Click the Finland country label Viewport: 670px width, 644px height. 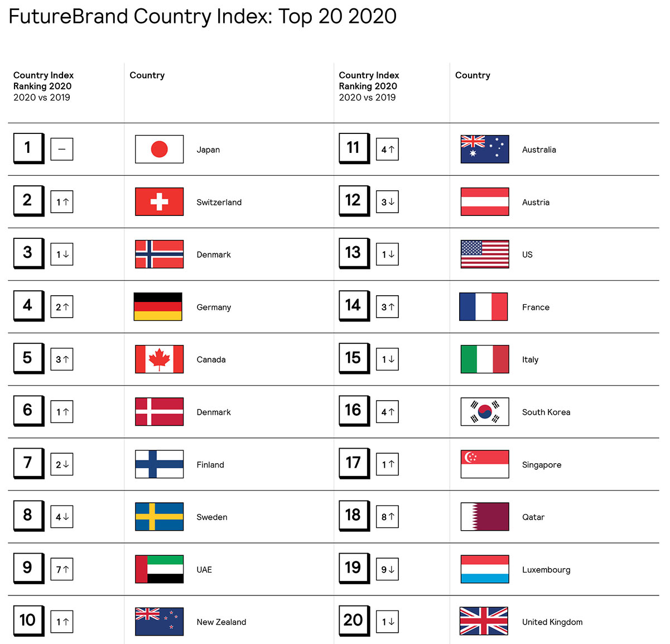[x=210, y=464]
